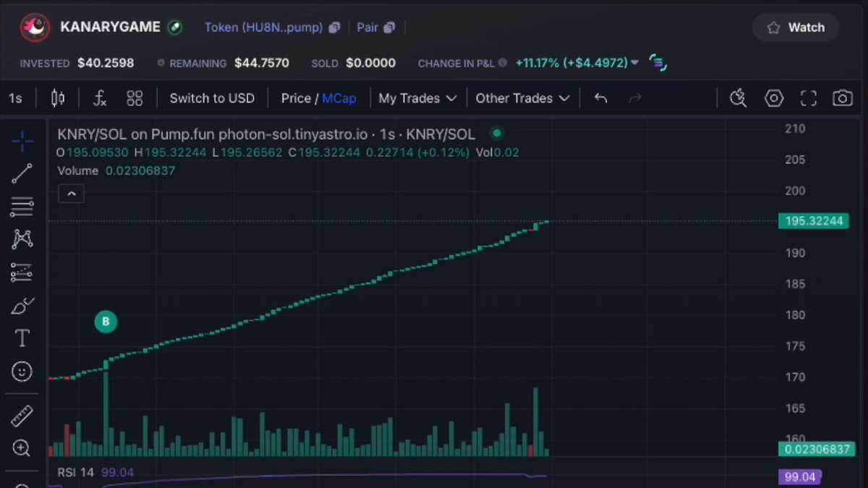
Task: Click the INVESTED $40.2598 value
Action: pyautogui.click(x=106, y=63)
